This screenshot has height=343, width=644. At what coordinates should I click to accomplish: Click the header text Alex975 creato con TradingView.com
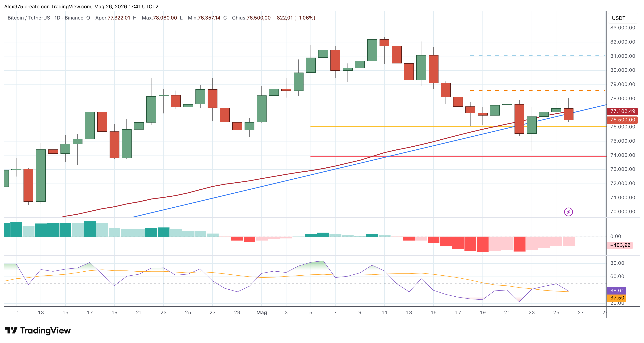(x=48, y=6)
